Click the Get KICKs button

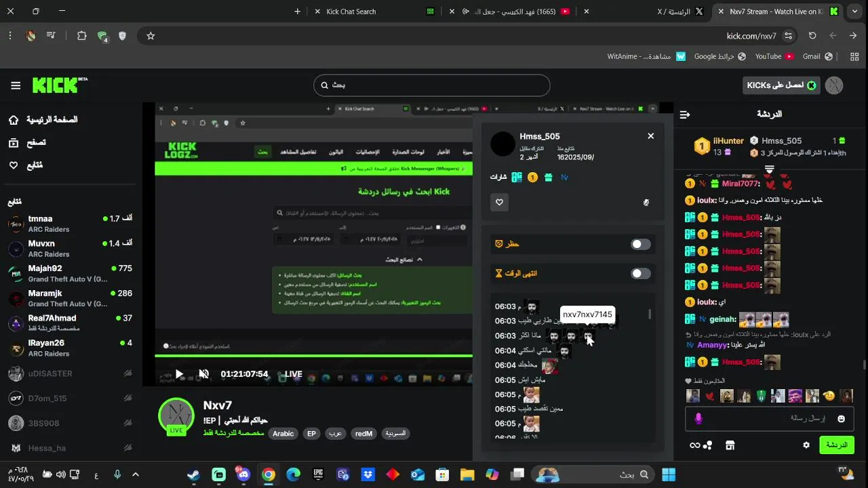(x=781, y=85)
